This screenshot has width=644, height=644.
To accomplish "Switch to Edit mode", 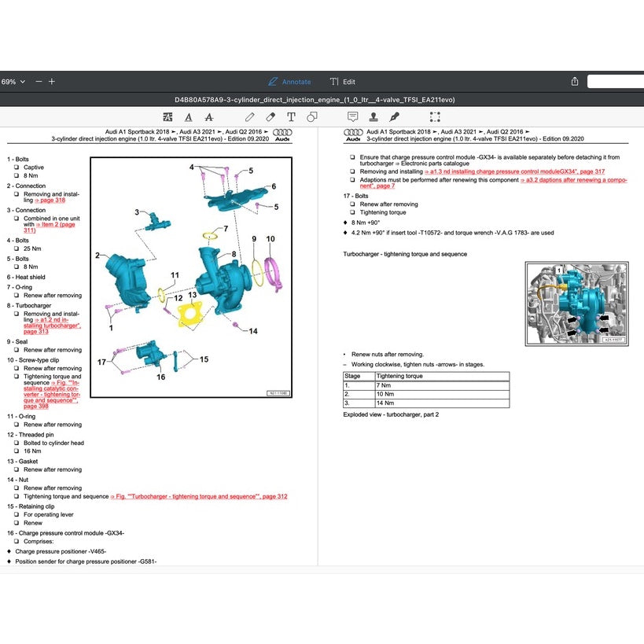I will click(x=343, y=82).
